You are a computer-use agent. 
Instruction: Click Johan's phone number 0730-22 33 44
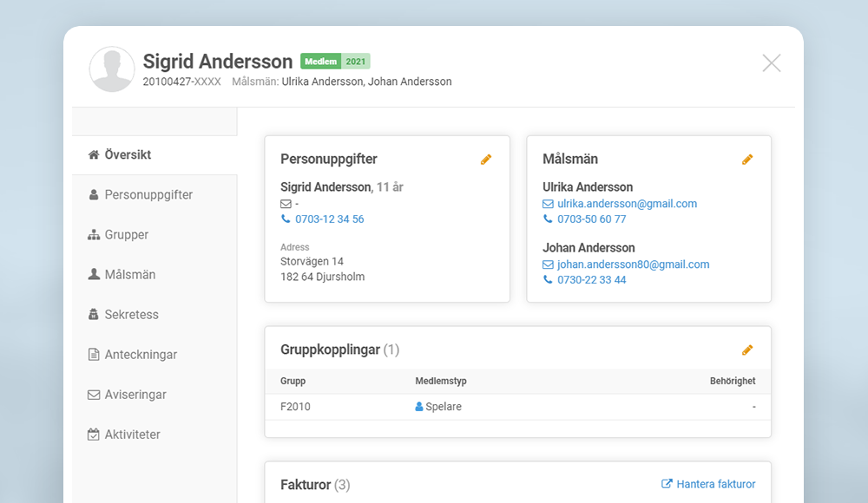[591, 280]
